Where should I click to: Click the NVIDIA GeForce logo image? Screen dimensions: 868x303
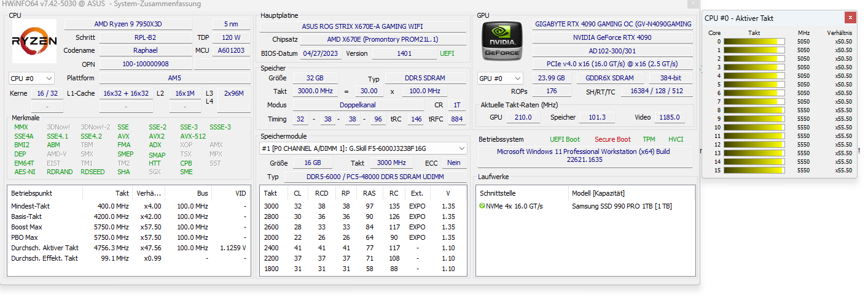tap(502, 42)
